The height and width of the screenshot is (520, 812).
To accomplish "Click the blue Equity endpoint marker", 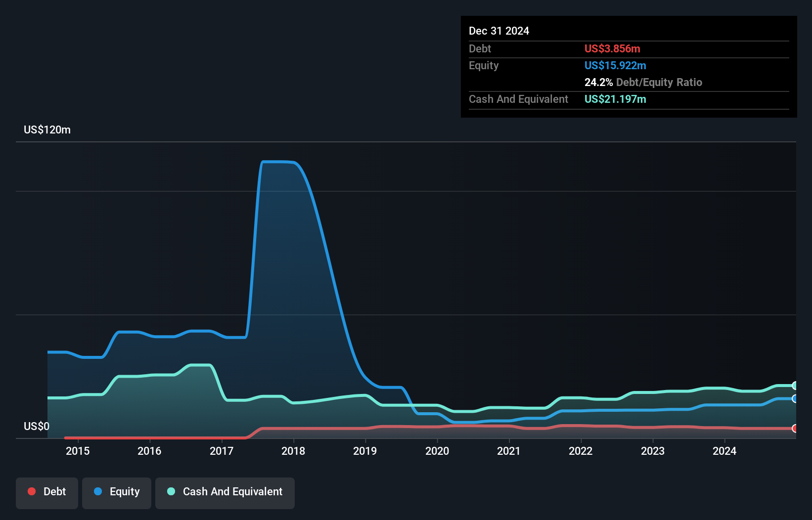I will [x=795, y=398].
